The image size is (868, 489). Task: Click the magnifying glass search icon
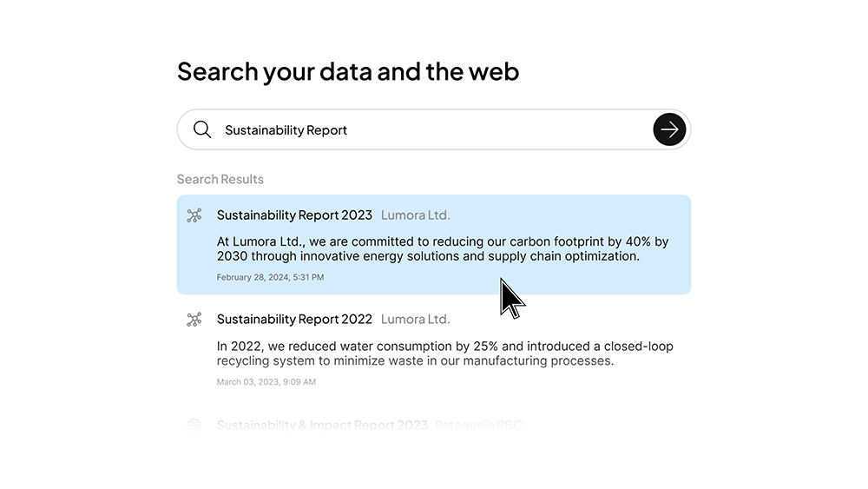(x=202, y=129)
